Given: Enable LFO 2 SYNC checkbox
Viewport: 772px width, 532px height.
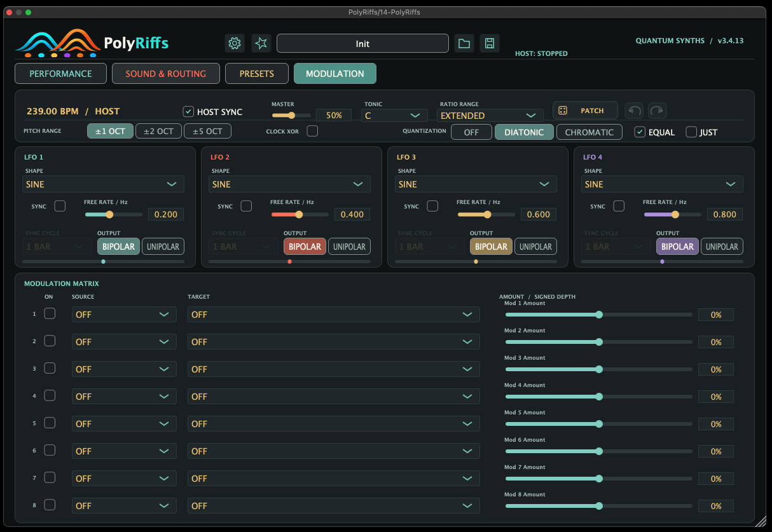Looking at the screenshot, I should click(x=246, y=206).
